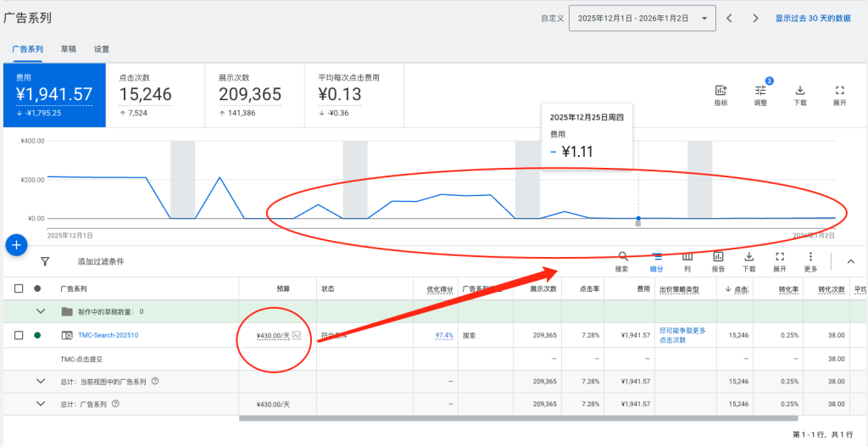This screenshot has width=868, height=447.
Task: Sort by the 广告系列 column header
Action: tap(74, 288)
